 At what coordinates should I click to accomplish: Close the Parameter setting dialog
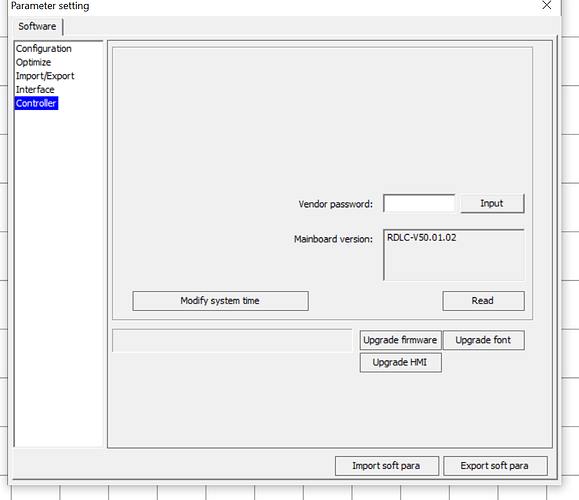coord(547,5)
